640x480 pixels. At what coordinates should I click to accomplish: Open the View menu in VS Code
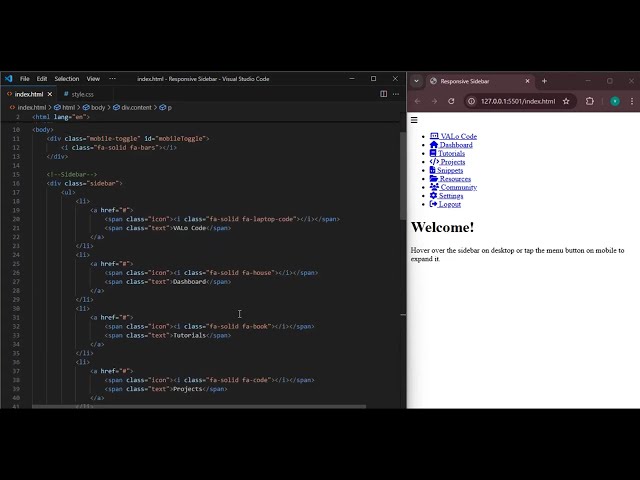93,79
